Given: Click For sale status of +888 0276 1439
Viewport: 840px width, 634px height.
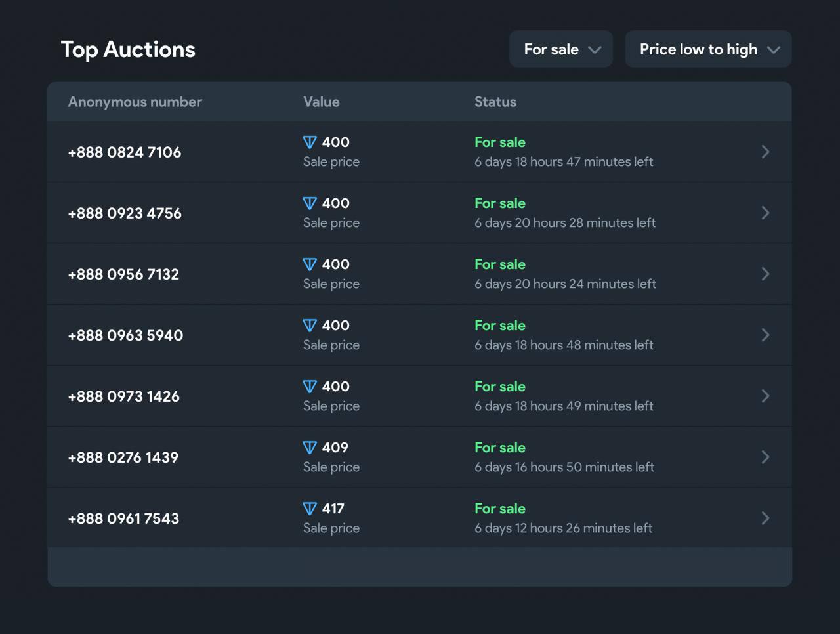Looking at the screenshot, I should 500,448.
